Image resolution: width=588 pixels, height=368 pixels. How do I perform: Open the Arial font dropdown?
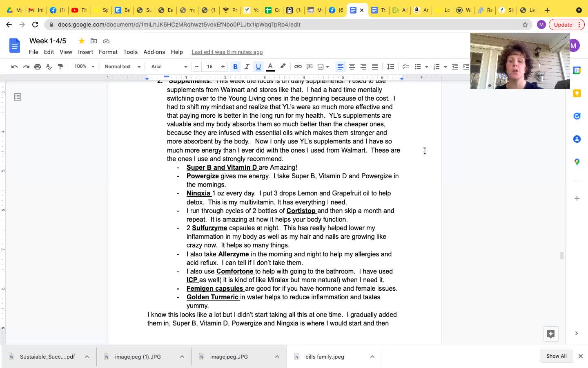169,67
